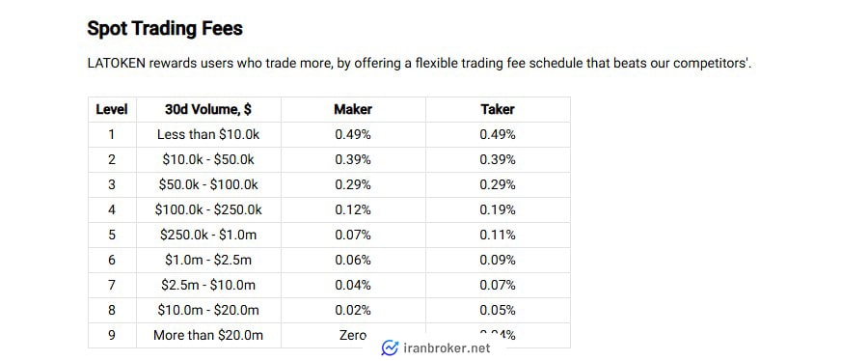The width and height of the screenshot is (868, 361).
Task: Click the iranbroker.net logo icon
Action: click(x=390, y=347)
